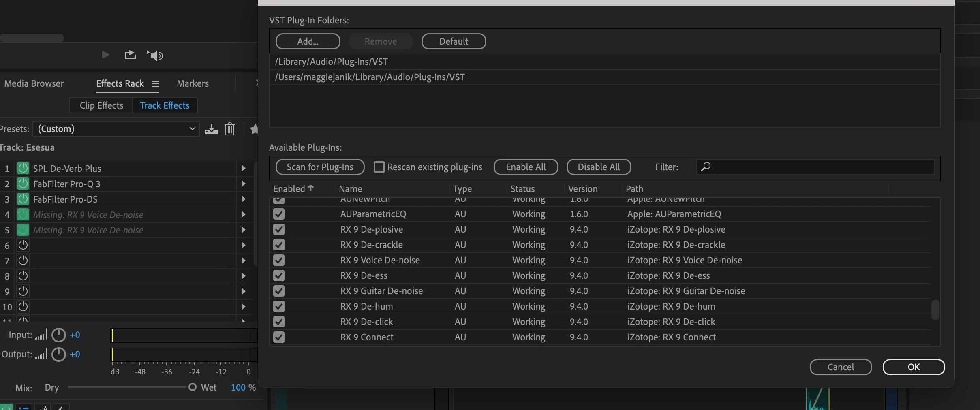Click the Input level meter icon
This screenshot has height=410, width=980.
point(41,335)
